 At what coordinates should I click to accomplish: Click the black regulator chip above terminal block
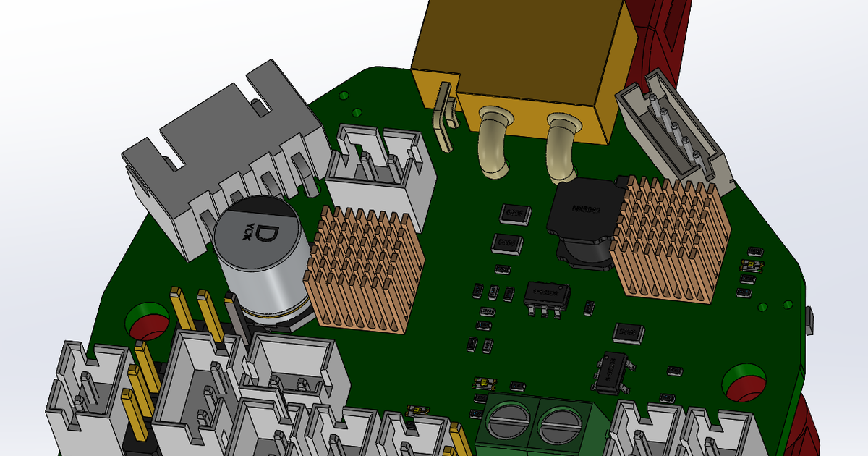coord(612,371)
